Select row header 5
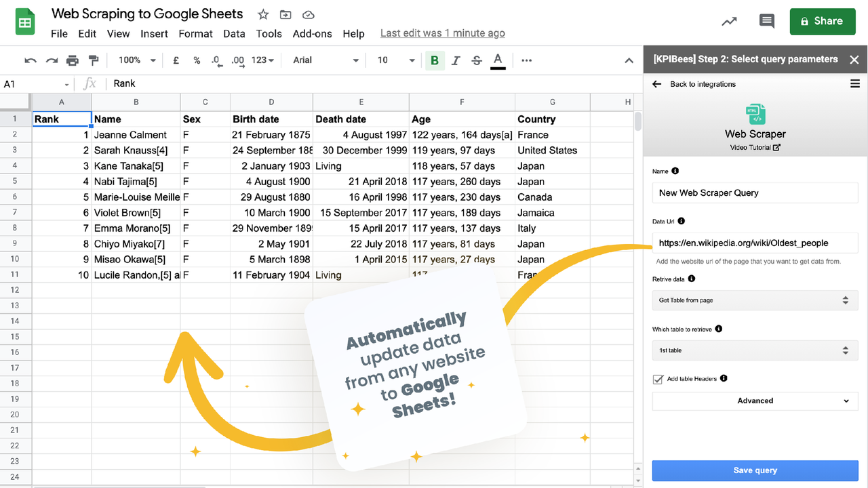 click(15, 182)
